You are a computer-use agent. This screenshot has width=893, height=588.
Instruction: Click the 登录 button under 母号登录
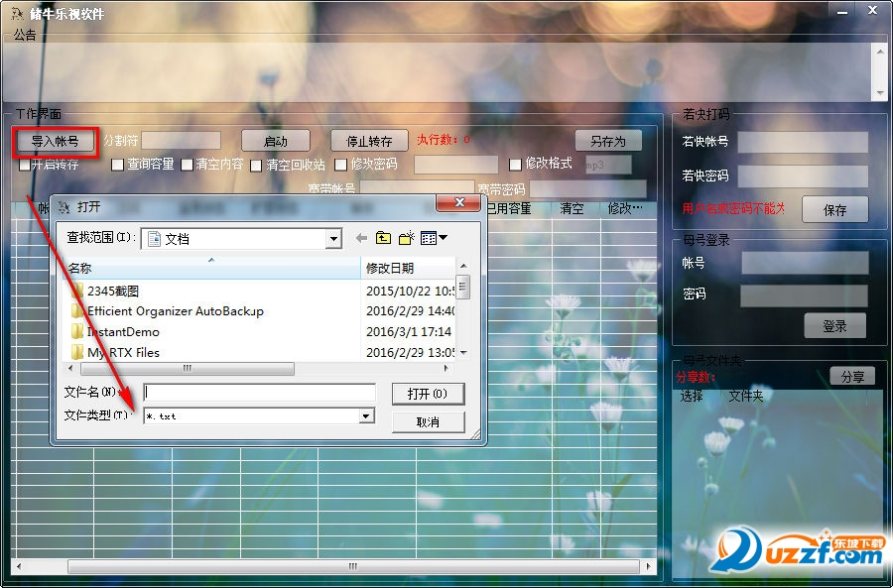834,326
